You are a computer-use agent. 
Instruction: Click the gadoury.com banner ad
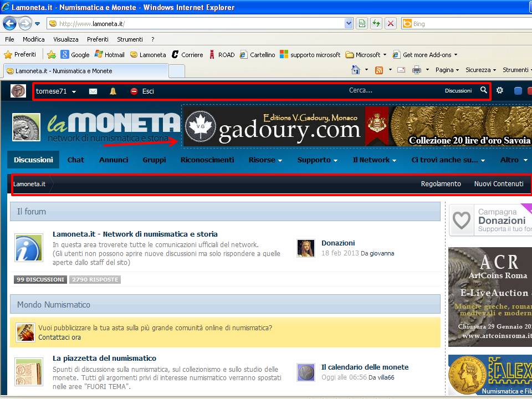tap(357, 126)
